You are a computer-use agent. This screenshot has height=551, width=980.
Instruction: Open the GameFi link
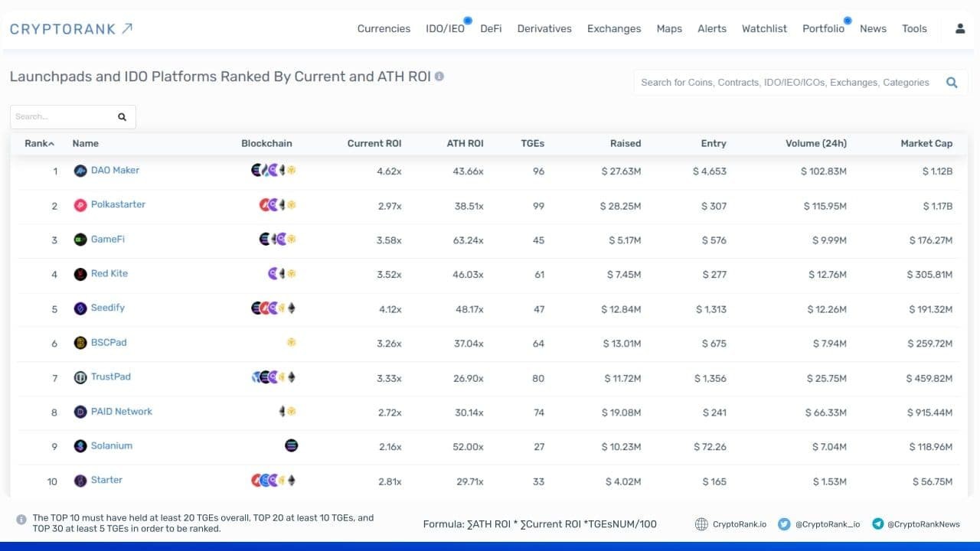[107, 239]
